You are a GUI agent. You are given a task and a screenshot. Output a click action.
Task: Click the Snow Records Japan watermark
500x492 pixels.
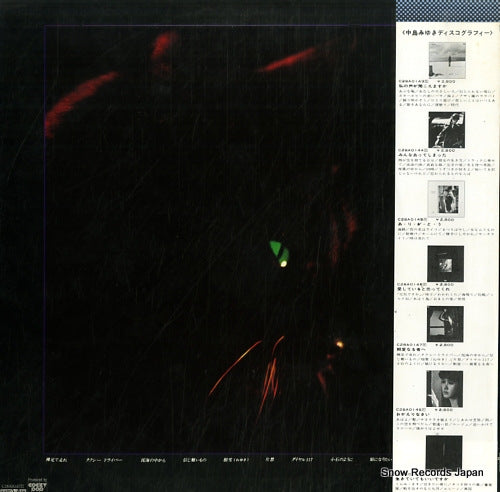(x=432, y=472)
